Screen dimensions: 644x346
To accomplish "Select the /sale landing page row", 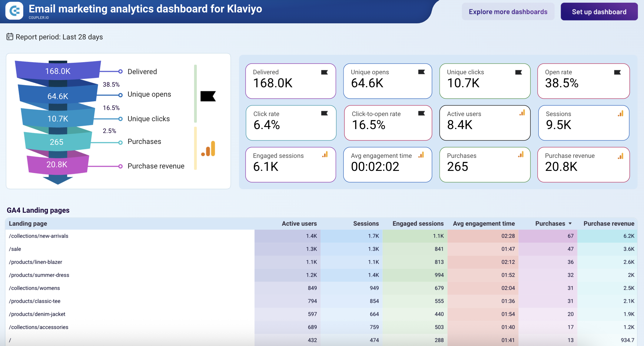I will click(x=321, y=249).
